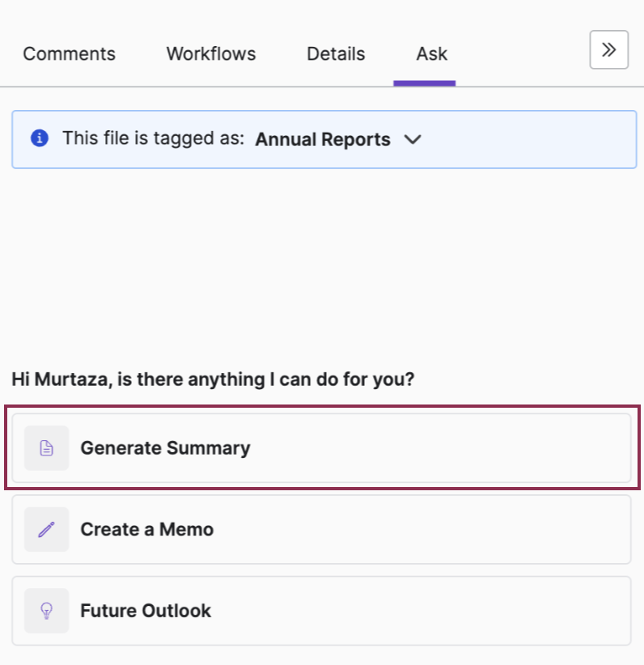Choose the Create a Memo option
Viewport: 644px width, 665px height.
(146, 529)
